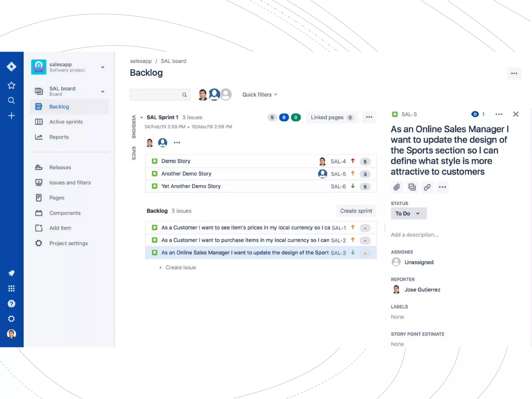The image size is (532, 399).
Task: Open notifications megaphone icon in sidebar
Action: pos(11,273)
